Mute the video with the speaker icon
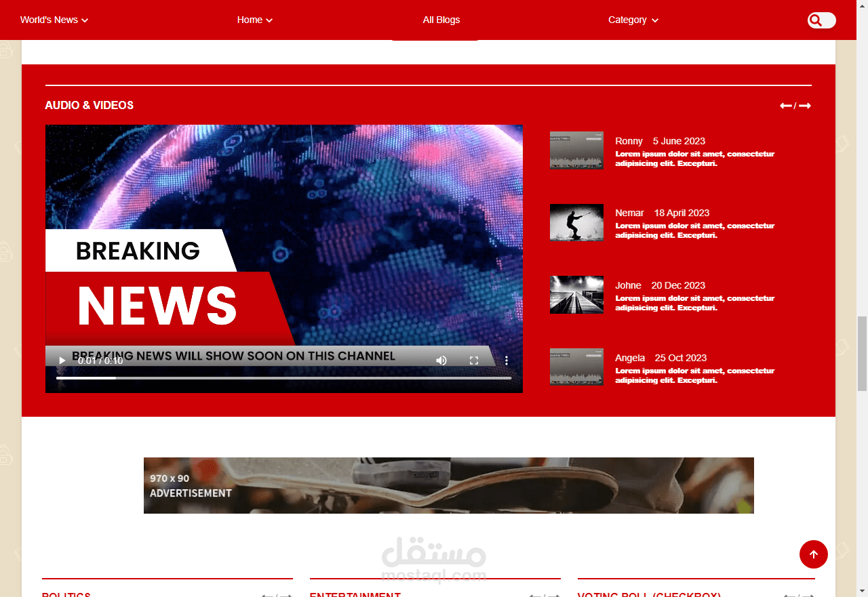This screenshot has height=597, width=868. [441, 361]
